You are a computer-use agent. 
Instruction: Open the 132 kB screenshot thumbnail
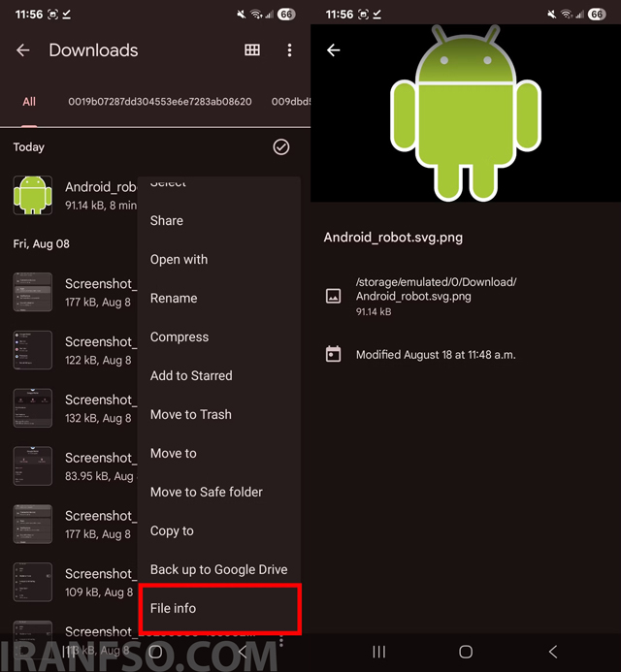click(33, 408)
